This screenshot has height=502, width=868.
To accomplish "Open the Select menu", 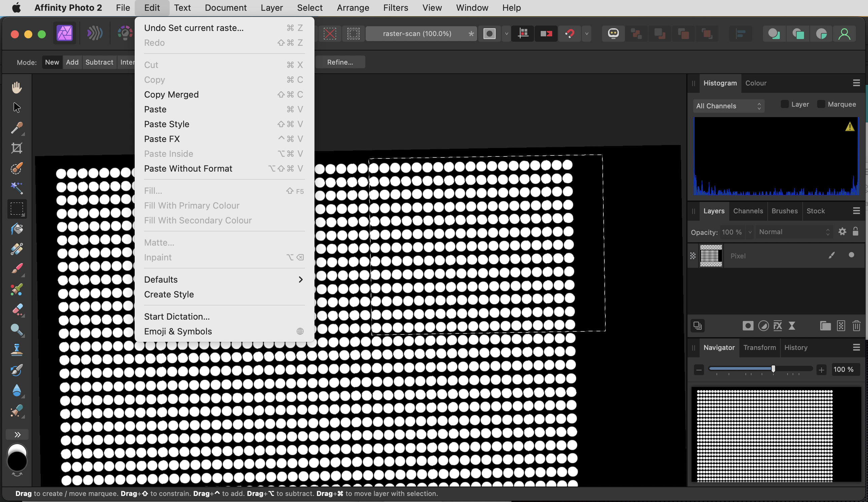I will [x=309, y=8].
